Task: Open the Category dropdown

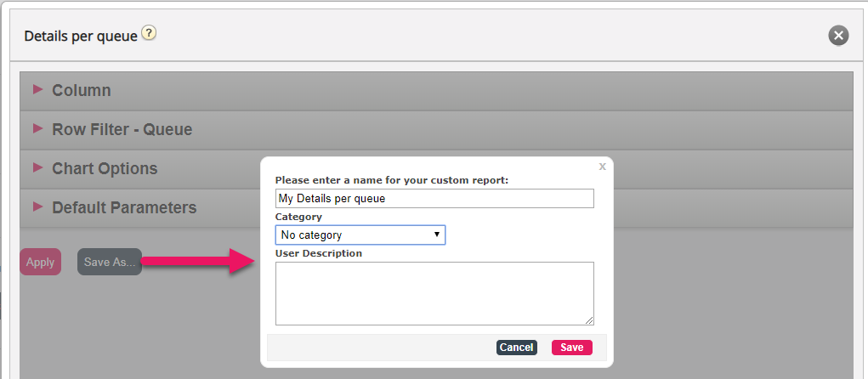Action: [360, 235]
